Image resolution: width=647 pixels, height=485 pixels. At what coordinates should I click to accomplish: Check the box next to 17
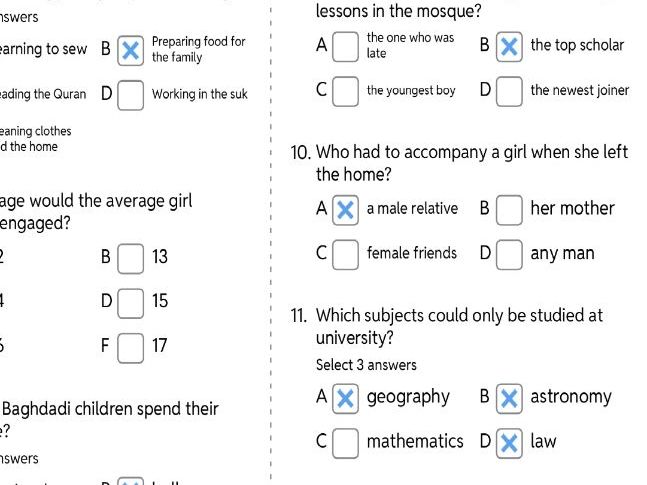click(130, 348)
